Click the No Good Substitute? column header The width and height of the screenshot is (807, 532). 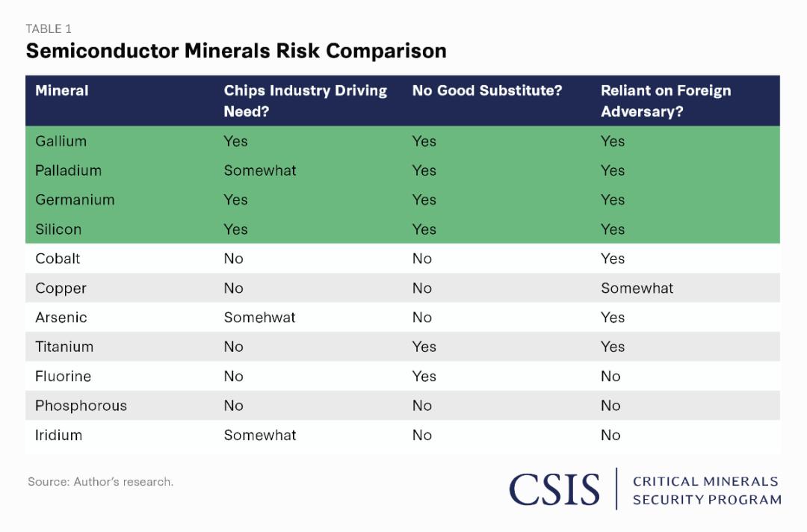(x=487, y=91)
